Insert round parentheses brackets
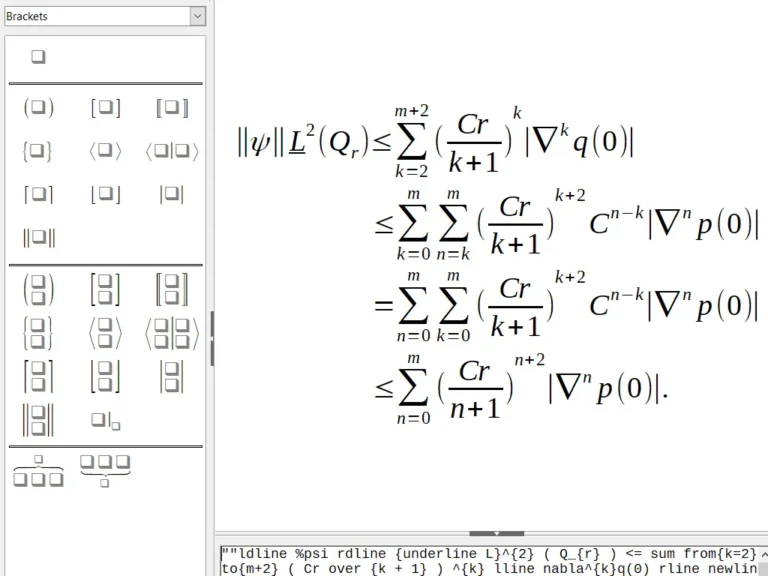 pos(39,108)
